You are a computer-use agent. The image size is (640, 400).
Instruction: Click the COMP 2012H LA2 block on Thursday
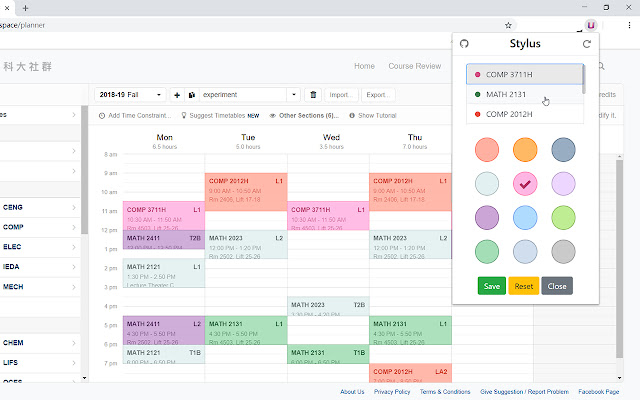click(x=410, y=373)
